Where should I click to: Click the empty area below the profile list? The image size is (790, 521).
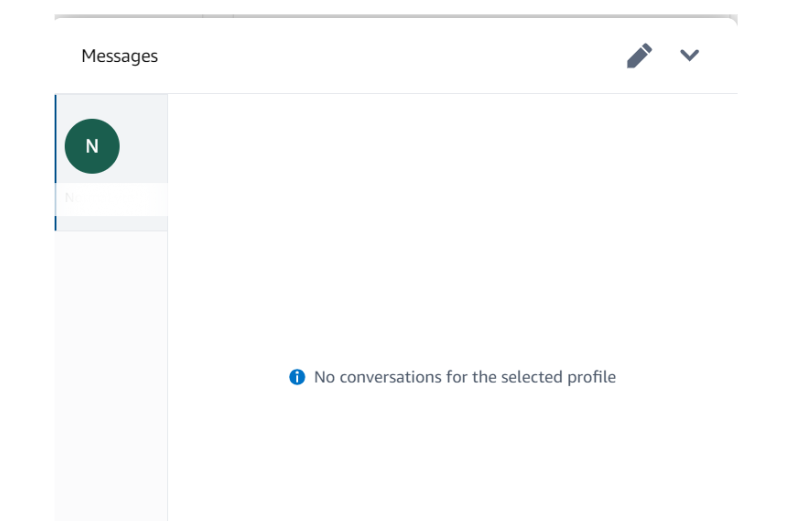111,375
